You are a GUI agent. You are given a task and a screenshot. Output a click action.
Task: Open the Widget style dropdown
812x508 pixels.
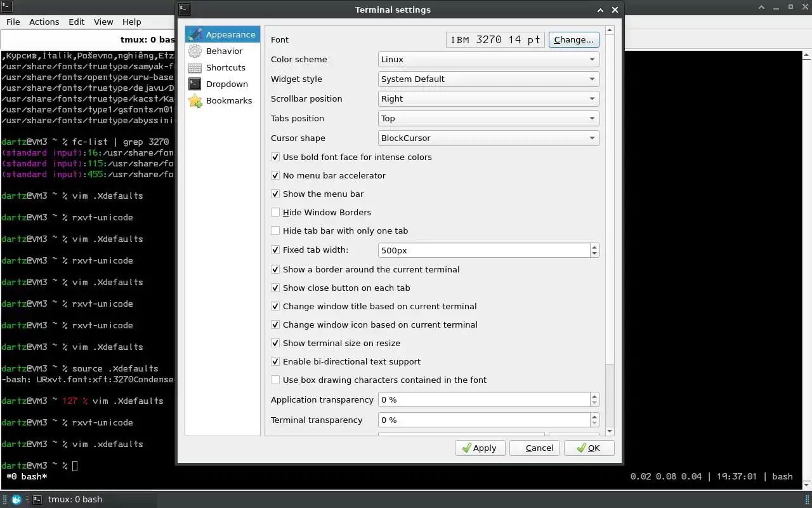coord(488,79)
